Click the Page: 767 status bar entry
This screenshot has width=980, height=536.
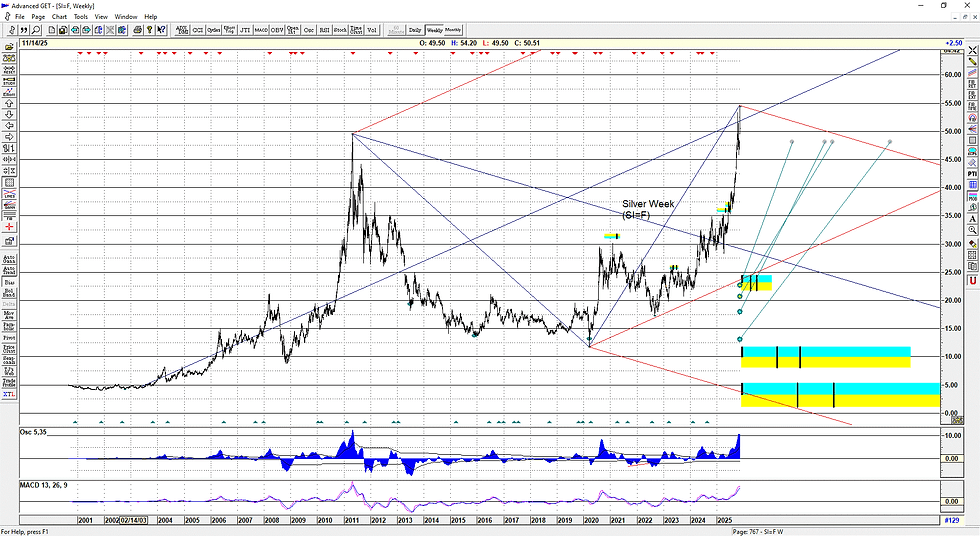tap(758, 532)
